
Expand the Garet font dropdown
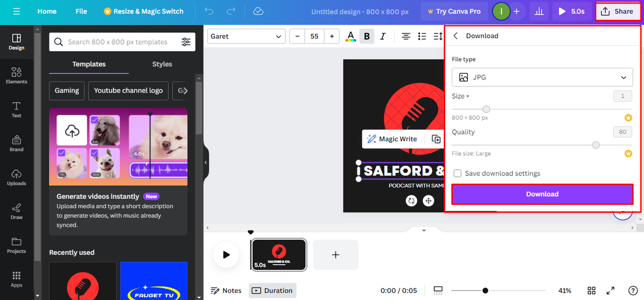247,36
